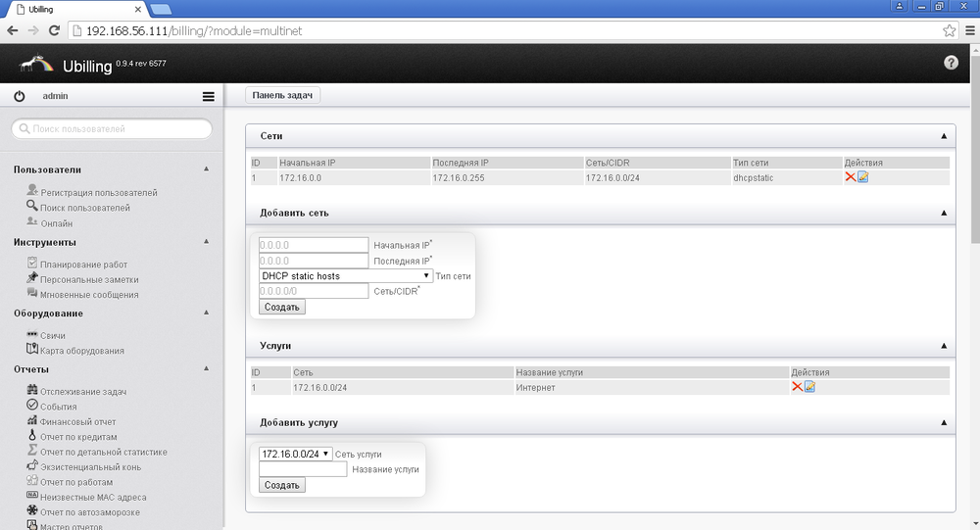
Task: Click the red delete icon in Сети row
Action: [850, 177]
